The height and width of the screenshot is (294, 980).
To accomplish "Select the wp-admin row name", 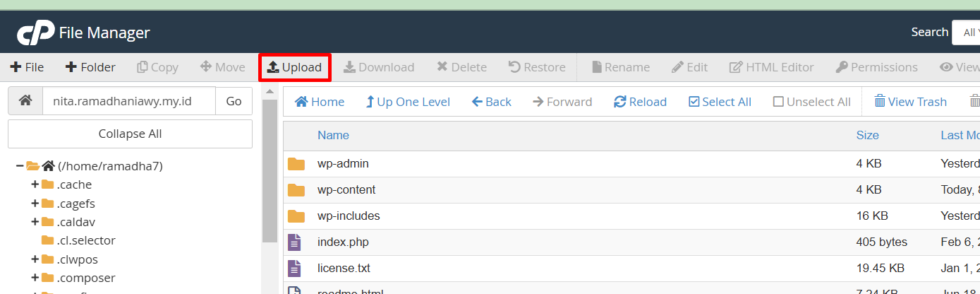I will [343, 164].
